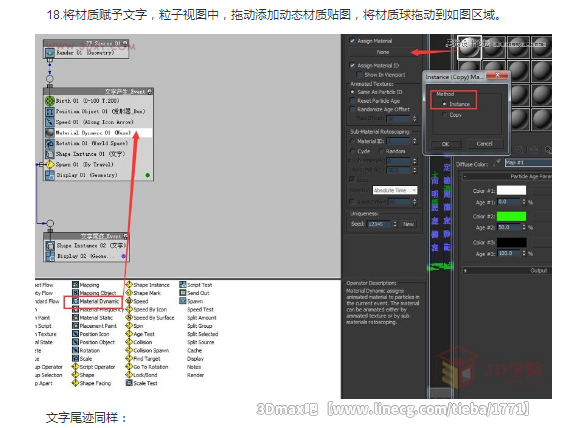
Task: Select Material Static operator in depot
Action: 93,318
